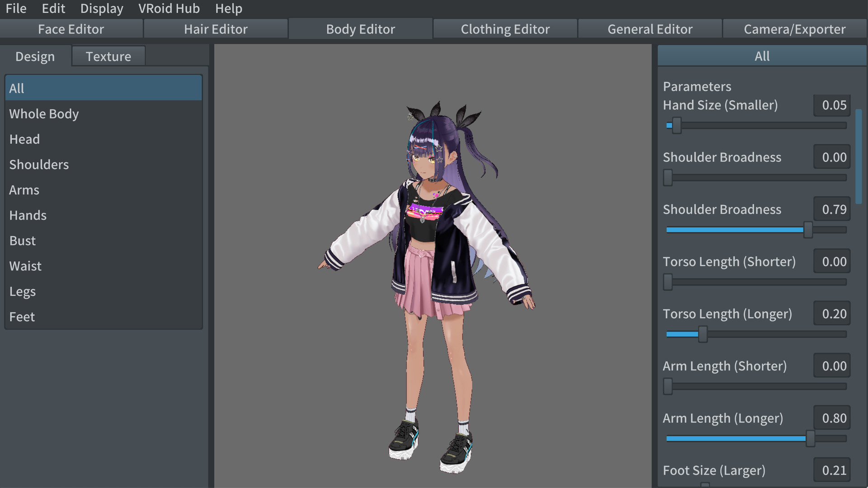Open the File menu

point(15,8)
